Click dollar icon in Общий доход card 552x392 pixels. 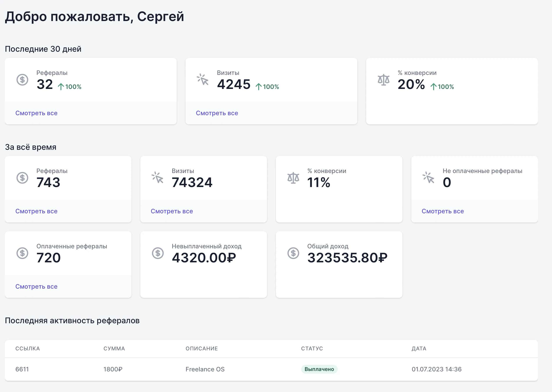pyautogui.click(x=293, y=253)
